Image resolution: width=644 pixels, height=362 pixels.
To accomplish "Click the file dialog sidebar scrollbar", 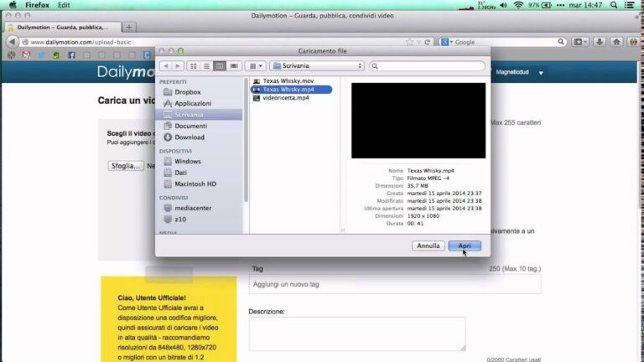I will pyautogui.click(x=246, y=140).
